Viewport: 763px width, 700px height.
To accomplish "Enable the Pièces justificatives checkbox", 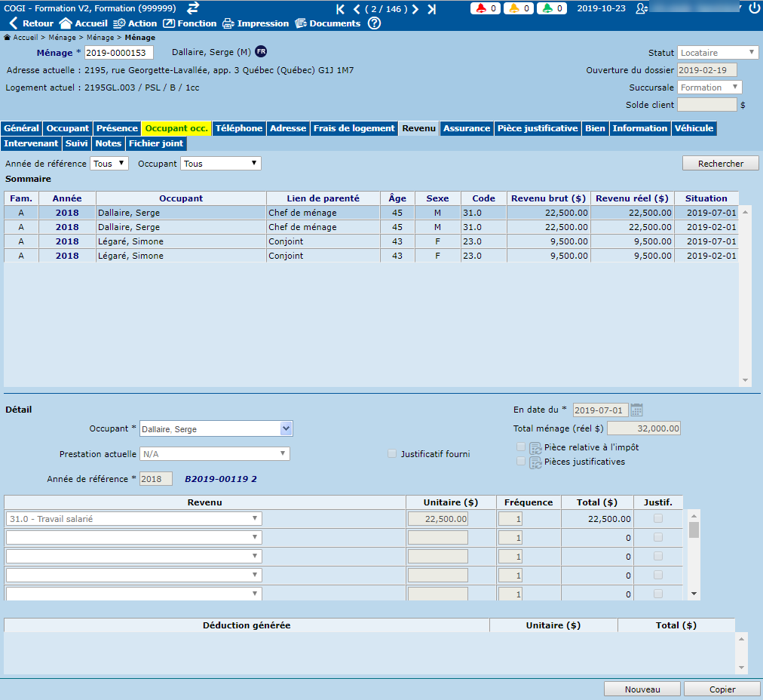I will tap(521, 461).
